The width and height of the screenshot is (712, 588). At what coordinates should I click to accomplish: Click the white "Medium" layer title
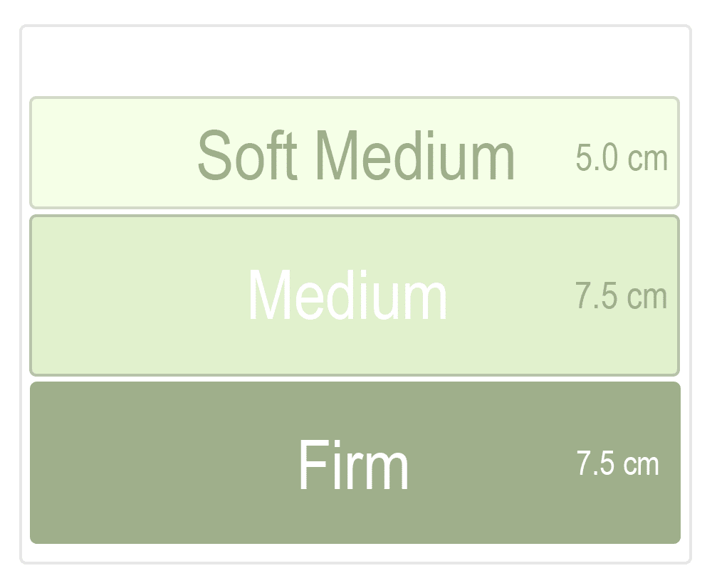tap(347, 296)
